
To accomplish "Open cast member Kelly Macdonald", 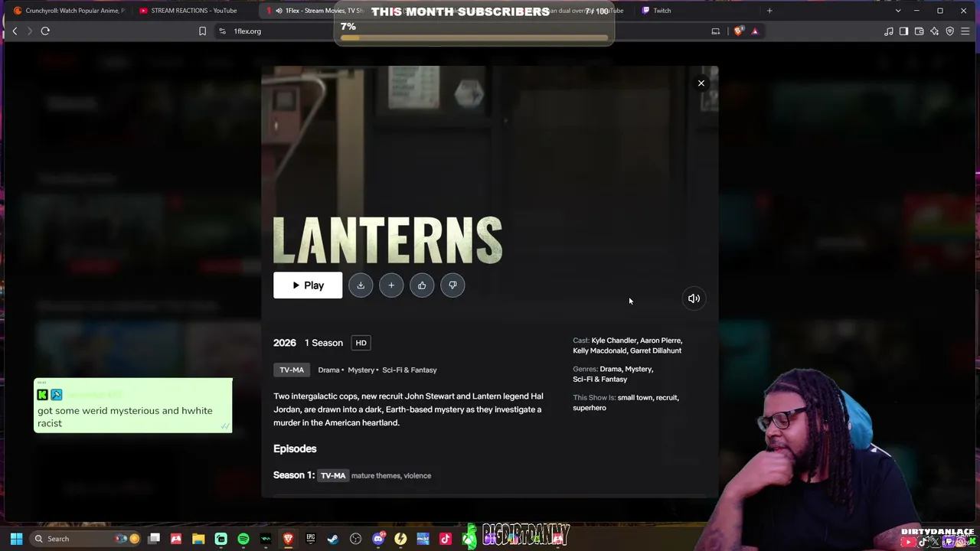I will 599,350.
